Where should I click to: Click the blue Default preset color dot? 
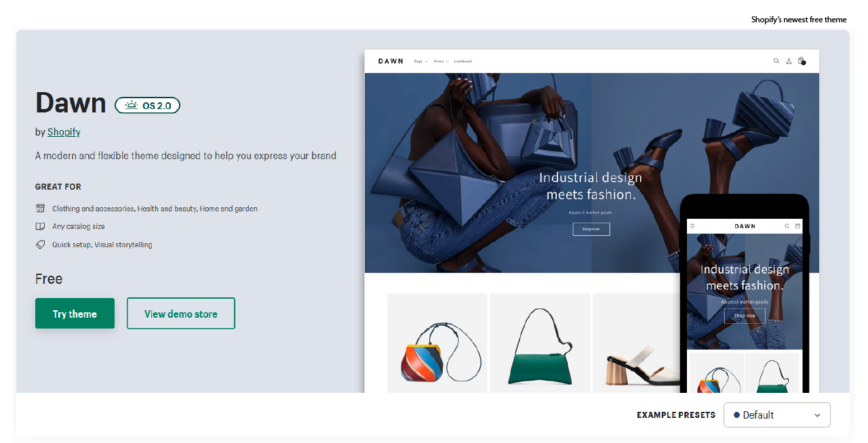[x=736, y=415]
